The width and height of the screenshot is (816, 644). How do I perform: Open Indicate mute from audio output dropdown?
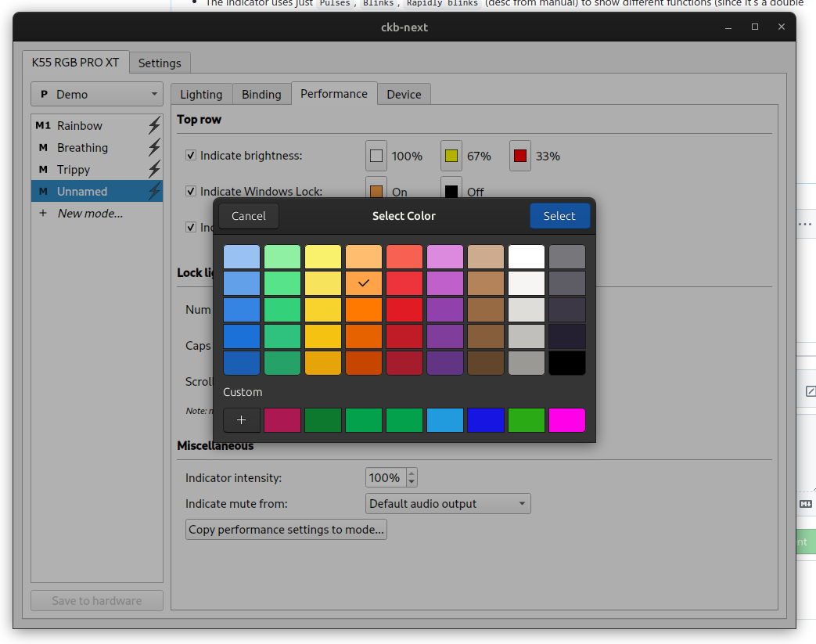448,503
